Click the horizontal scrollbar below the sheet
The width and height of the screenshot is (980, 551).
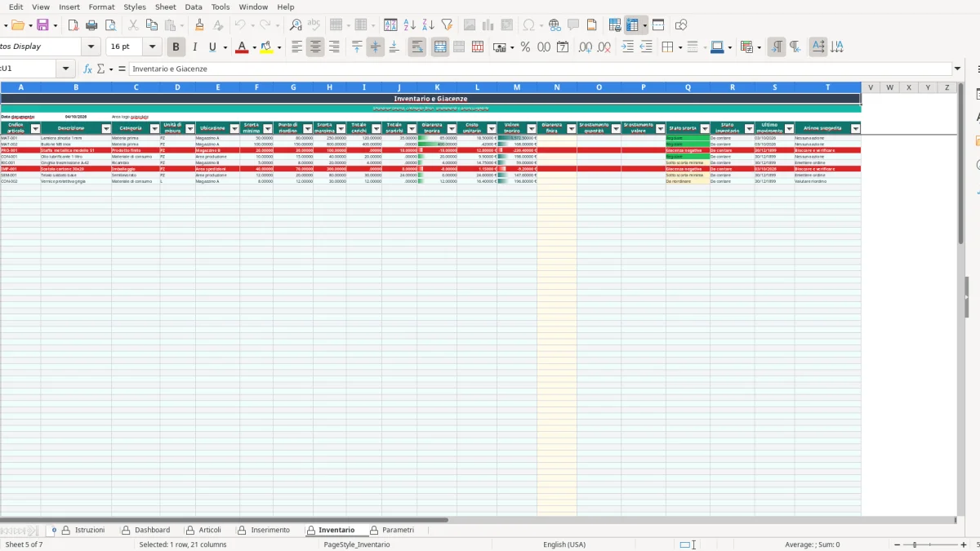(224, 520)
